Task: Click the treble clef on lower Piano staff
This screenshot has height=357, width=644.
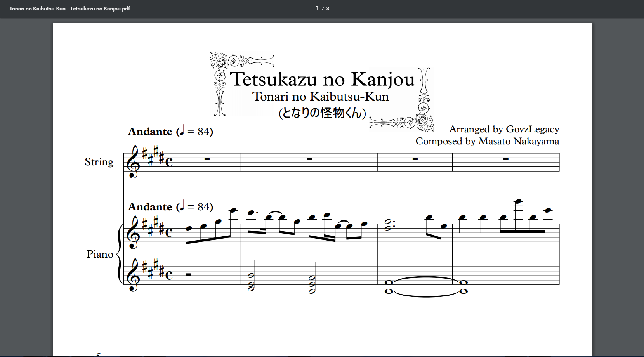Action: point(133,275)
